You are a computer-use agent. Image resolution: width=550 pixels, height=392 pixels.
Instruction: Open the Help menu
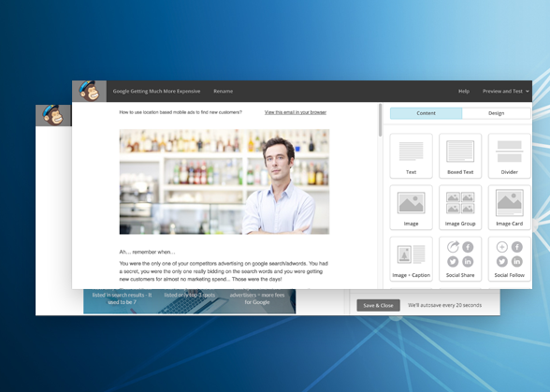click(x=464, y=91)
